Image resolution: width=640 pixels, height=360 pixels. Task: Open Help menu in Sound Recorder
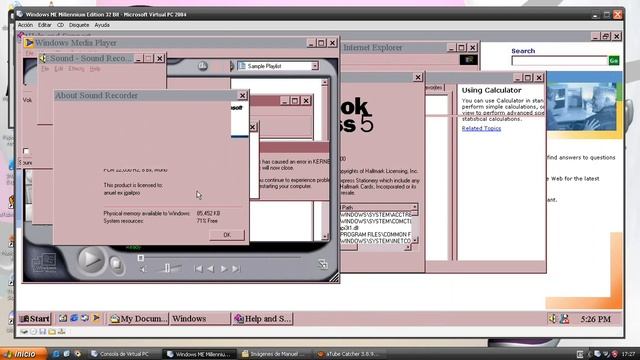click(x=95, y=69)
